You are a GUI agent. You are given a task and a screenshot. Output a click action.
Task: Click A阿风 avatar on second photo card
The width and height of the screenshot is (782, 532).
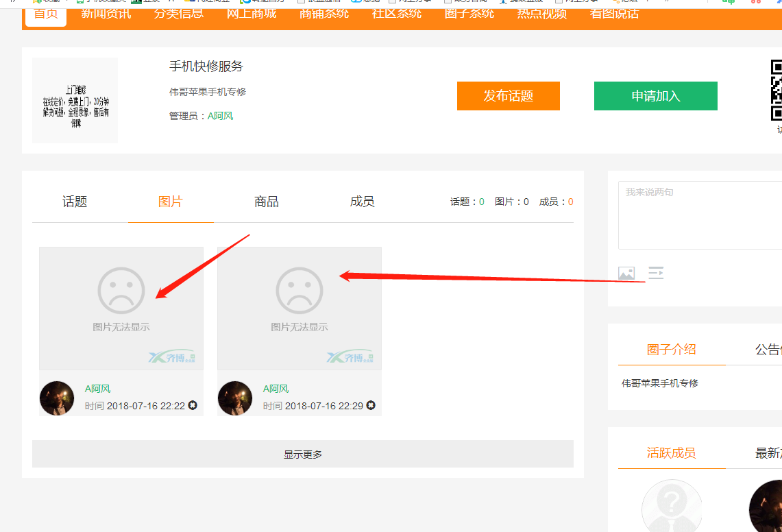click(235, 398)
